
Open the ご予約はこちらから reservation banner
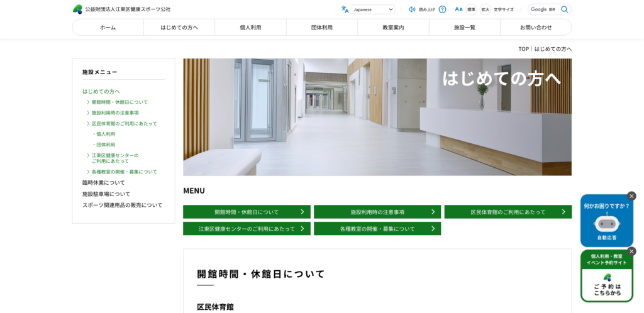(607, 284)
